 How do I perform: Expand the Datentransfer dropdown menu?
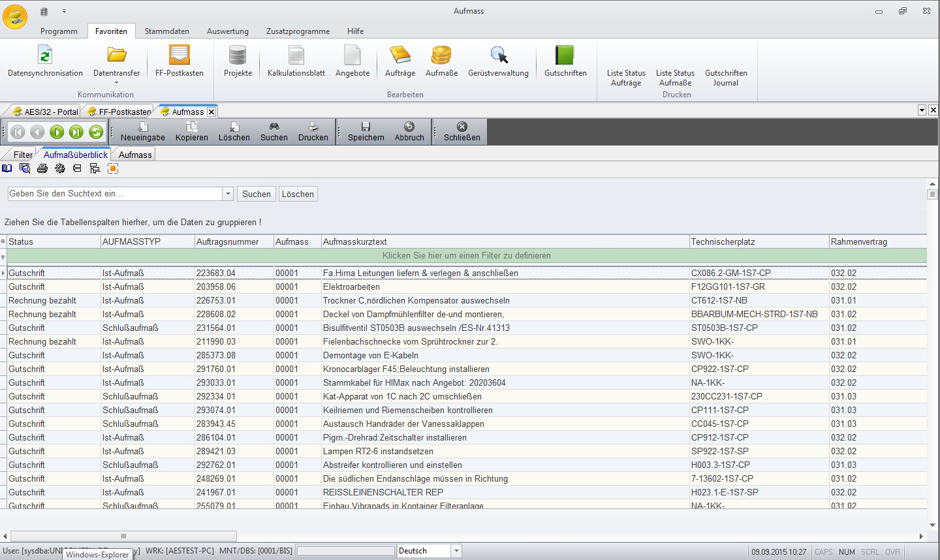pos(116,82)
